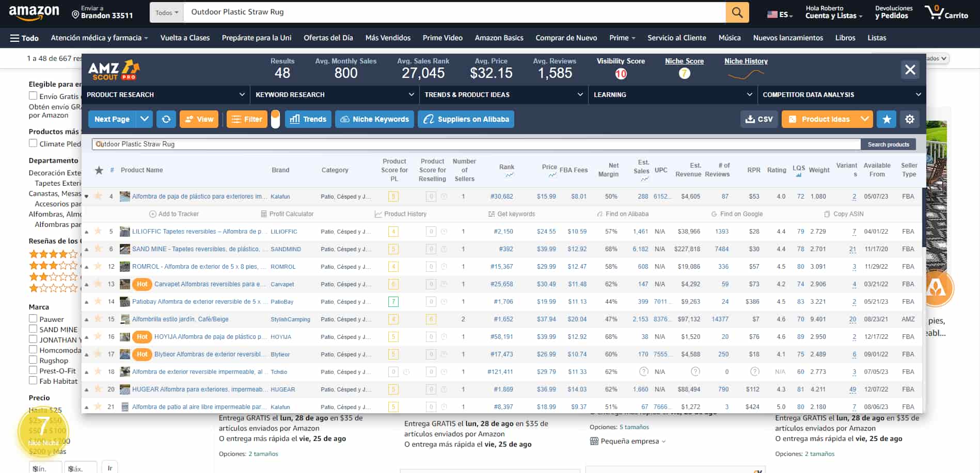This screenshot has width=980, height=473.
Task: Expand row 5 LILIOFFIC details arrow
Action: point(87,232)
